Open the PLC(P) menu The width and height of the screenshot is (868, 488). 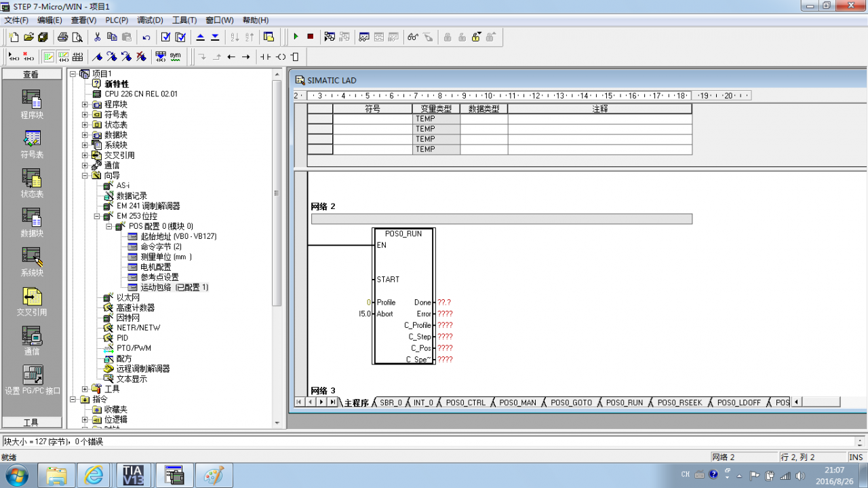pos(117,20)
